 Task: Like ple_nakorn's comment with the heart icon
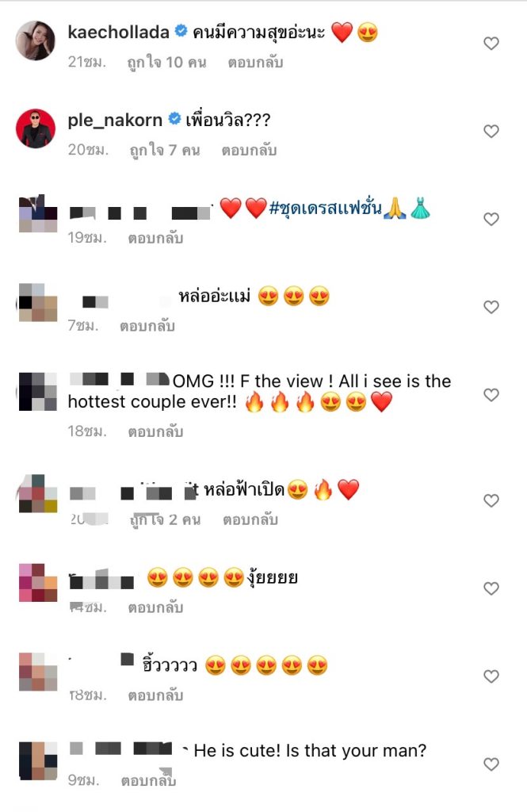click(491, 131)
